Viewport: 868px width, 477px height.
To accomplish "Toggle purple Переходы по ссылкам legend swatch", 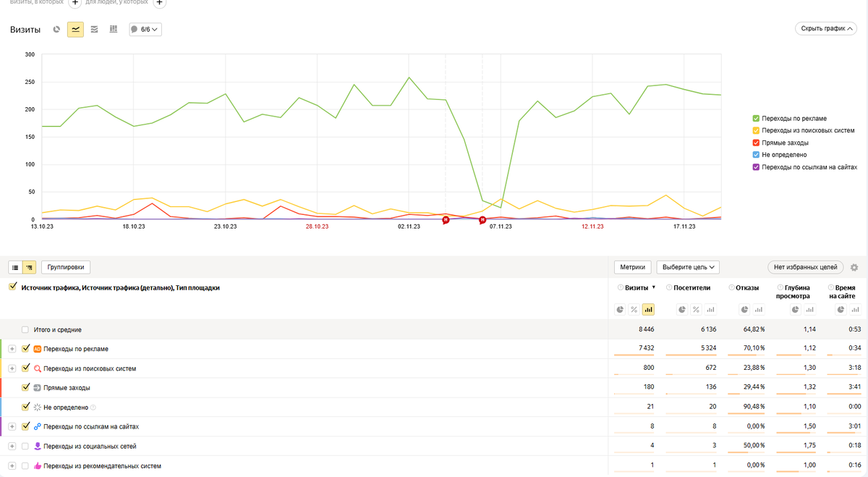I will (x=756, y=167).
